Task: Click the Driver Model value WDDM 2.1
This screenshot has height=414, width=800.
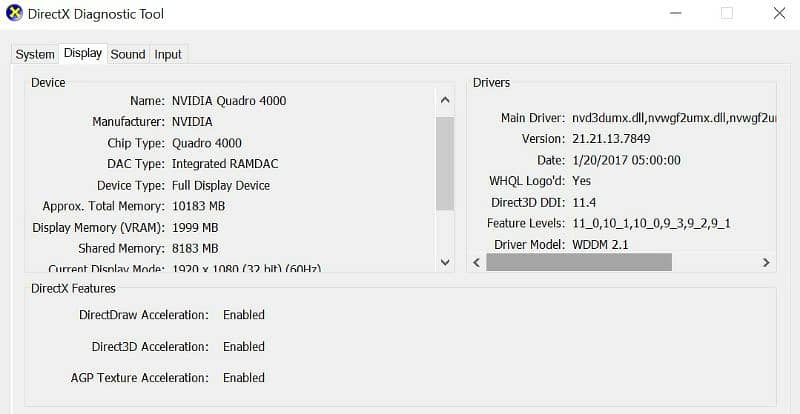Action: tap(601, 245)
